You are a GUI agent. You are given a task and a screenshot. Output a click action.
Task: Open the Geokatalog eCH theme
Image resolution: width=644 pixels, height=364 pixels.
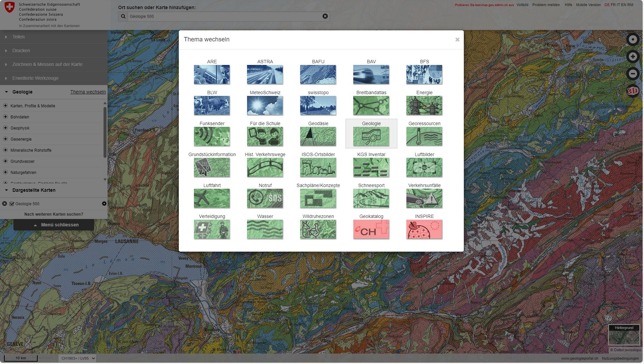point(371,229)
